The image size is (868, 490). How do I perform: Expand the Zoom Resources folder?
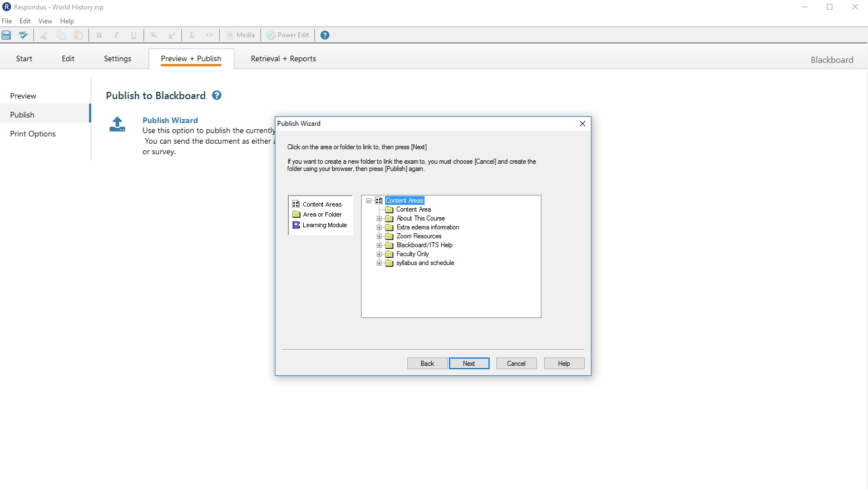click(x=379, y=236)
